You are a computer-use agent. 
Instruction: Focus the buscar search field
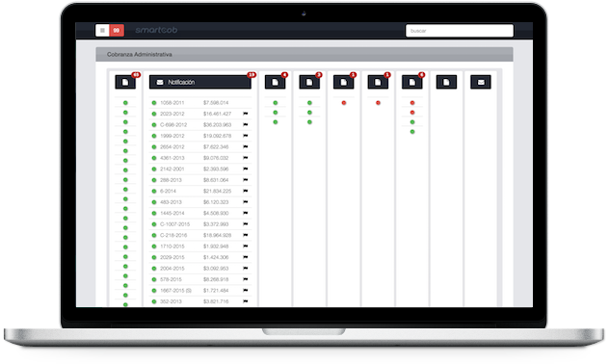tap(460, 31)
